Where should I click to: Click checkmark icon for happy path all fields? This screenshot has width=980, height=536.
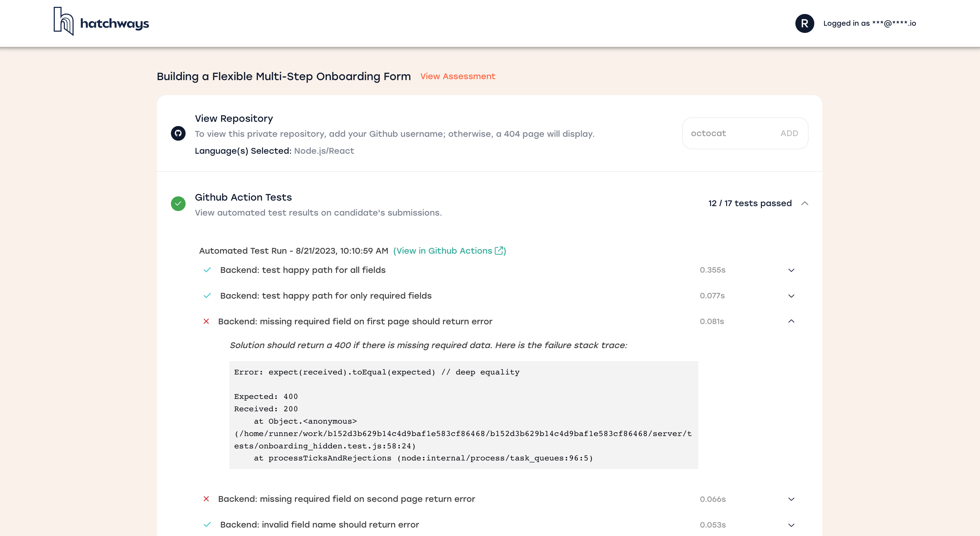pos(207,270)
